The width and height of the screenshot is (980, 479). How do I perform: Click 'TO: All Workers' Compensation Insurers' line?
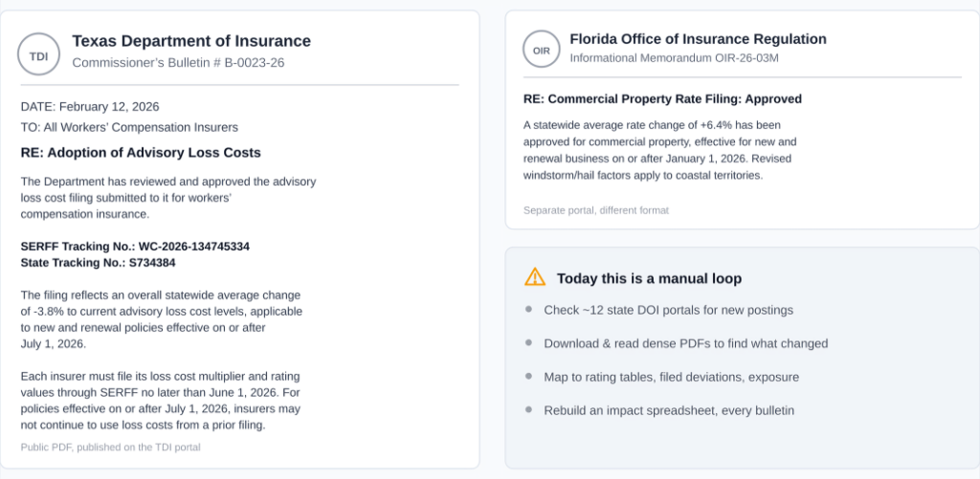[129, 128]
